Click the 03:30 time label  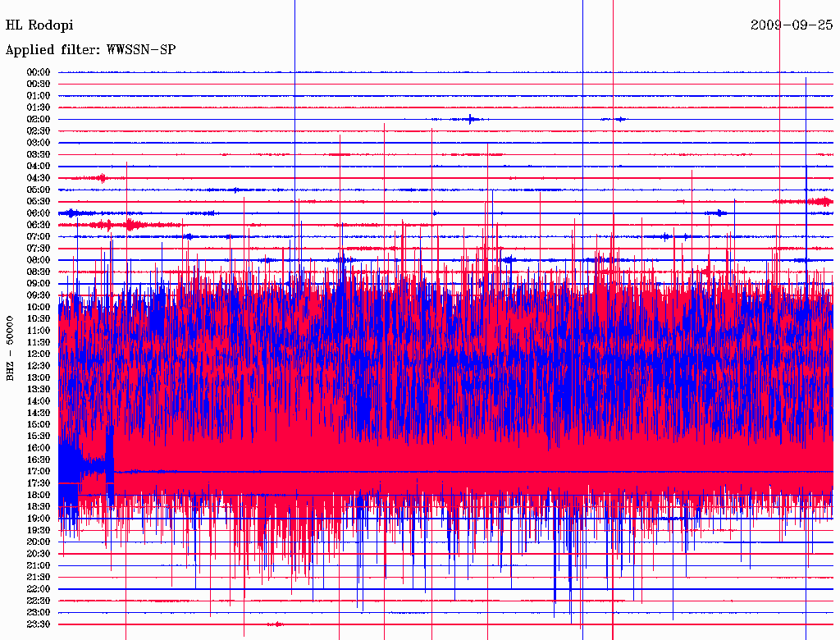(38, 154)
